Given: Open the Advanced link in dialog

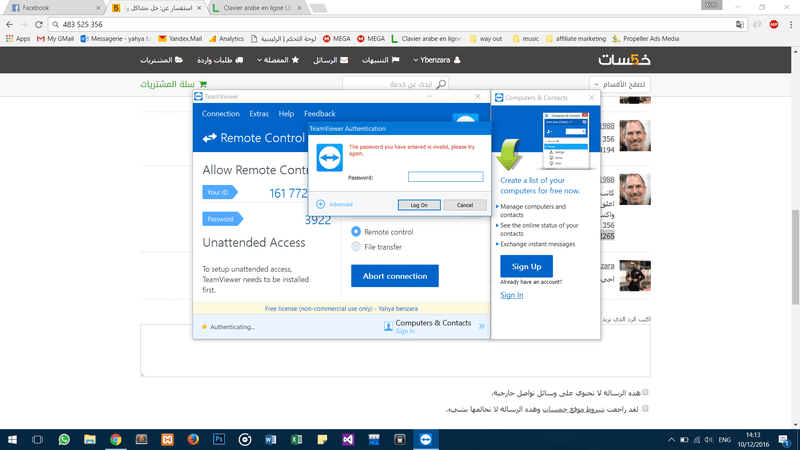Looking at the screenshot, I should pyautogui.click(x=341, y=204).
